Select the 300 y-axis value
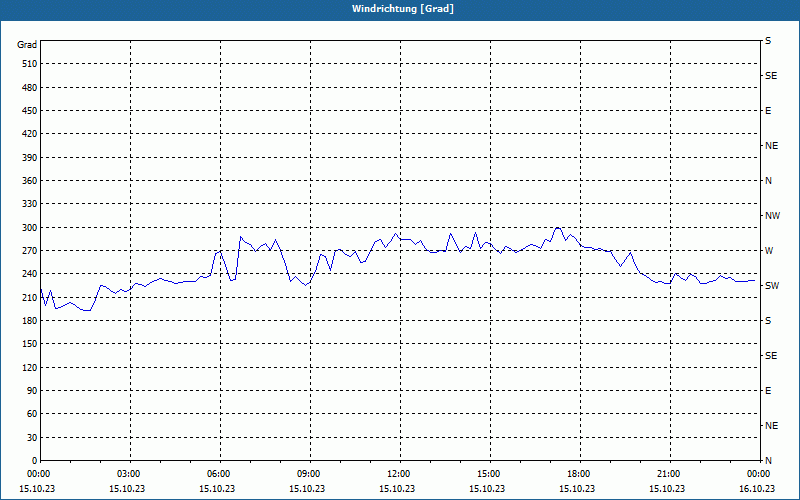 (x=30, y=227)
